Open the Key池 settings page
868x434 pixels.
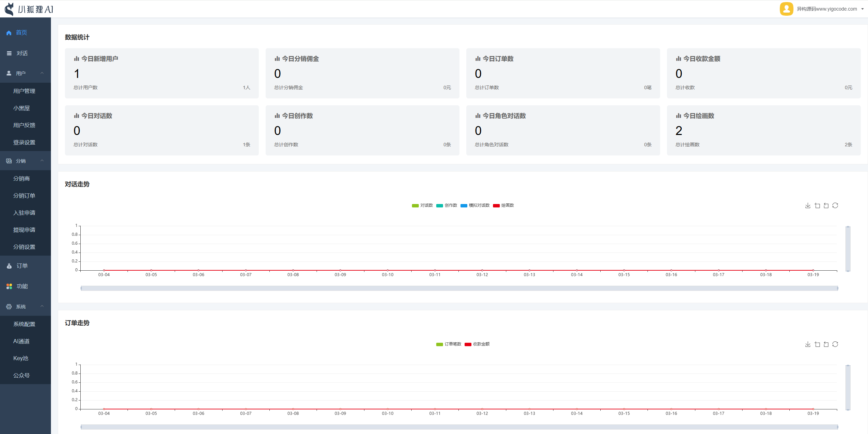click(x=21, y=358)
